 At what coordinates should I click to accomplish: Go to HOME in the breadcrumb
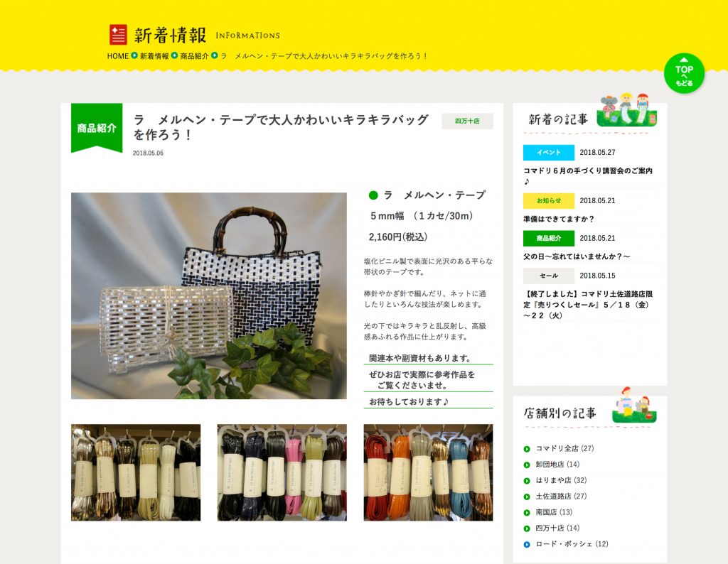click(x=118, y=56)
